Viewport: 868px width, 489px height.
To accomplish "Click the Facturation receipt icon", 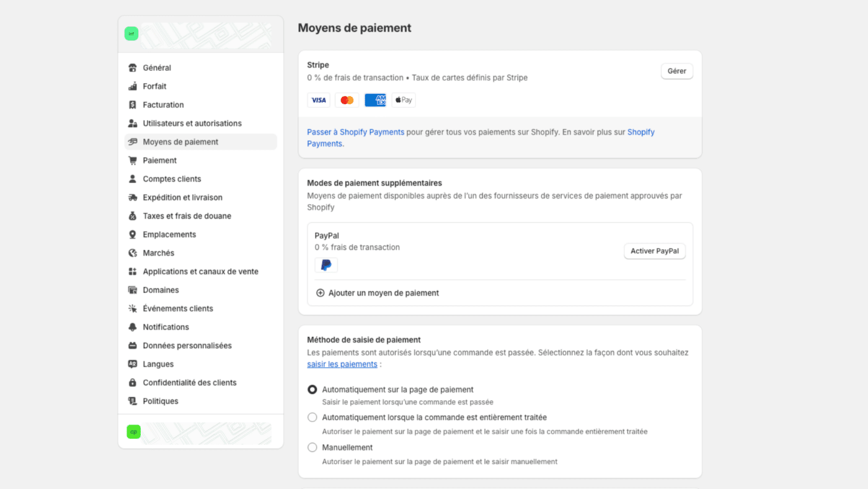I will click(x=132, y=105).
